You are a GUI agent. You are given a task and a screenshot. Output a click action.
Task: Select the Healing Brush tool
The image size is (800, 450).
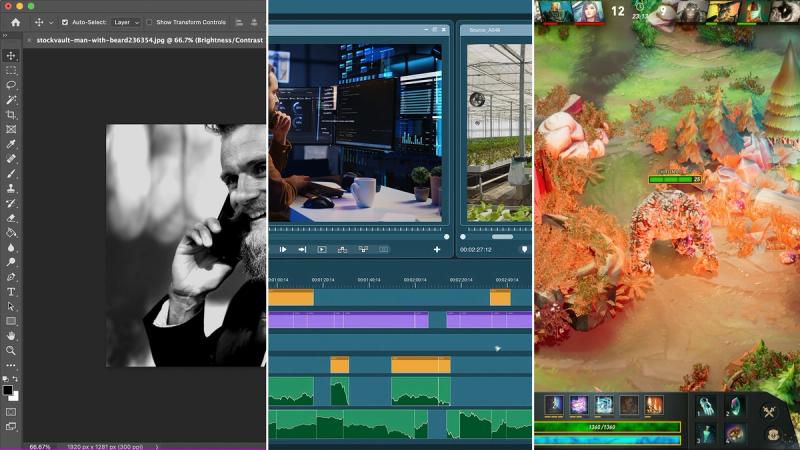pos(11,159)
